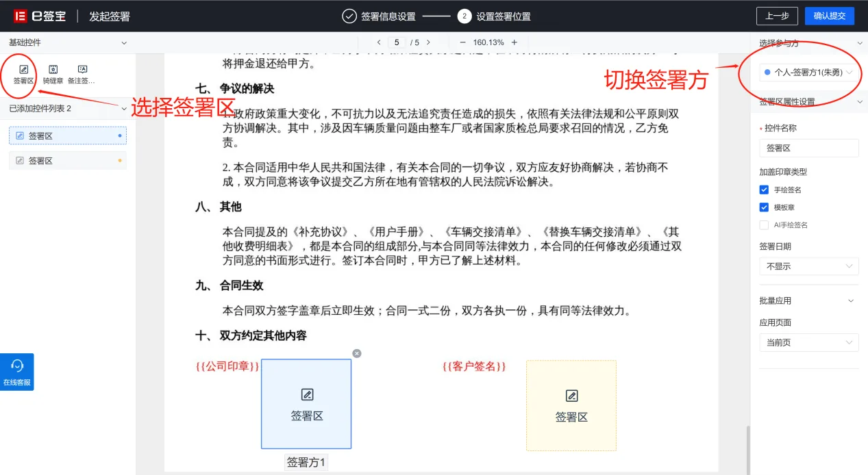Open the 签署日期 不显示 dropdown
Image resolution: width=868 pixels, height=475 pixels.
click(x=808, y=266)
